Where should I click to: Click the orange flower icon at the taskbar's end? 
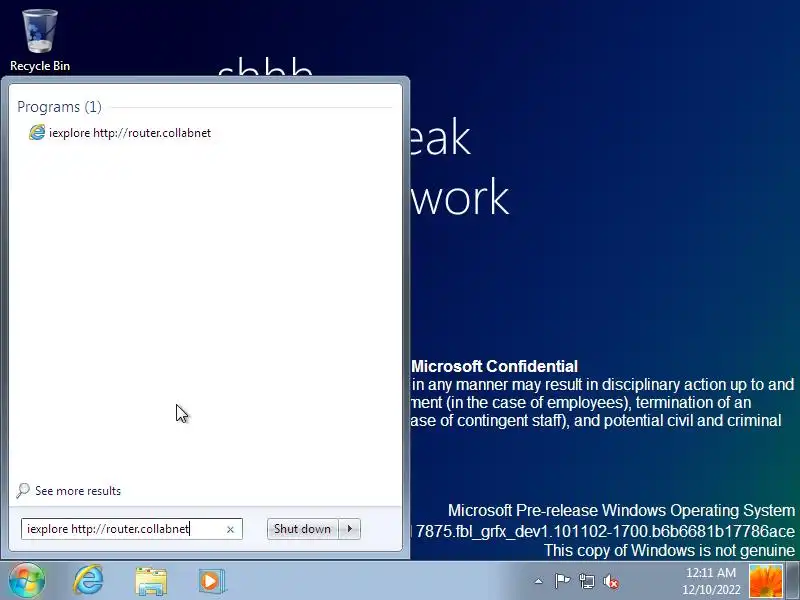click(x=765, y=581)
